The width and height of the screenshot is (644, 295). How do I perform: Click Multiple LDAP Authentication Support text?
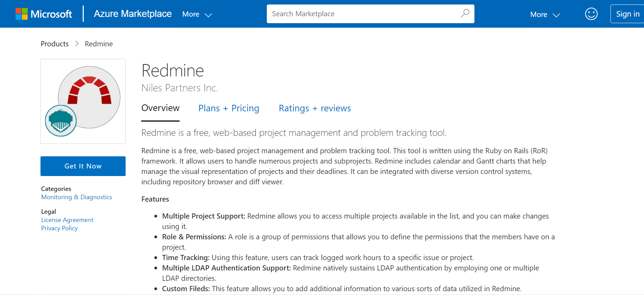(x=227, y=268)
